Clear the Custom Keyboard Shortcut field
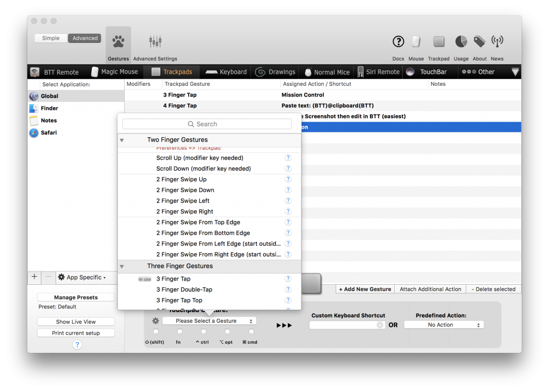Screen dimensions: 549x392 [380, 325]
